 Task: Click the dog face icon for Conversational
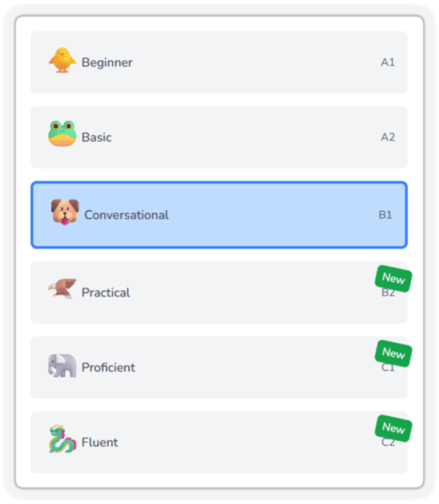(65, 212)
